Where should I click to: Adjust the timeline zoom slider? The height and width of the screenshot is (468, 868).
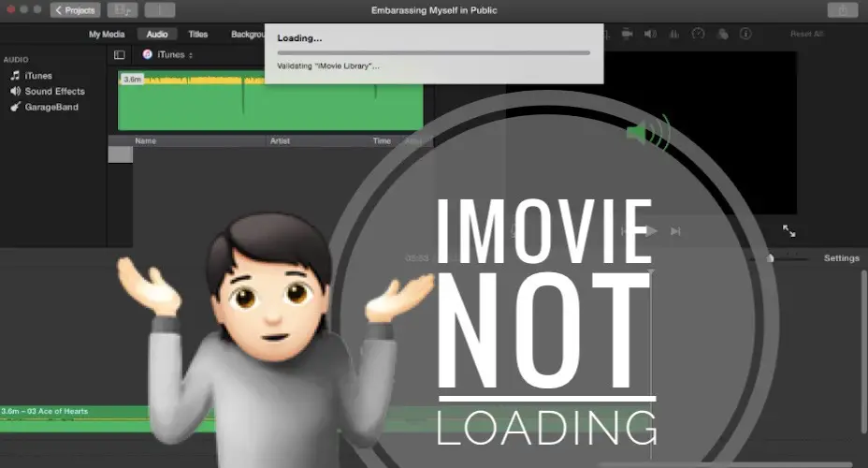[x=771, y=258]
